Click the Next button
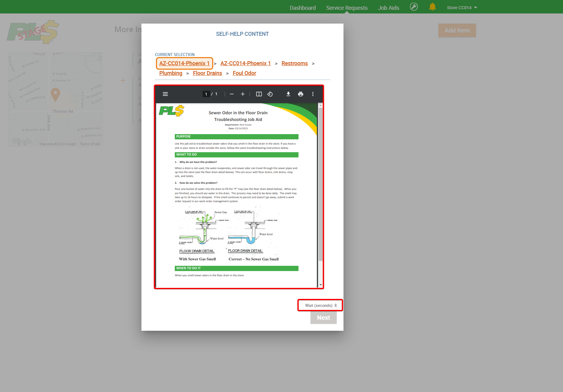Image resolution: width=563 pixels, height=392 pixels. (323, 318)
